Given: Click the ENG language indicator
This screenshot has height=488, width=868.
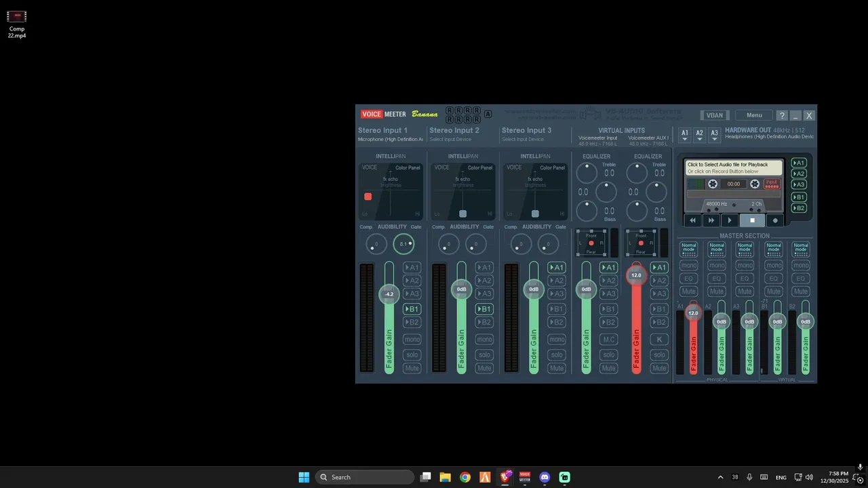Looking at the screenshot, I should point(781,477).
